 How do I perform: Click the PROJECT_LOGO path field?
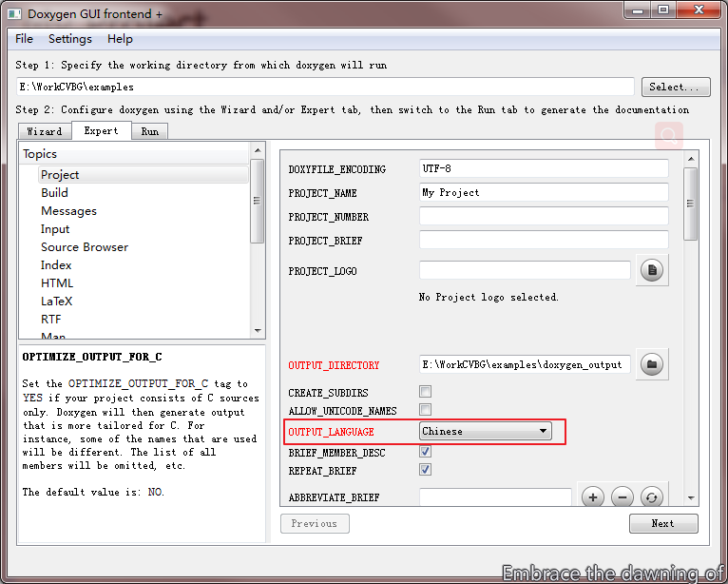pyautogui.click(x=525, y=270)
